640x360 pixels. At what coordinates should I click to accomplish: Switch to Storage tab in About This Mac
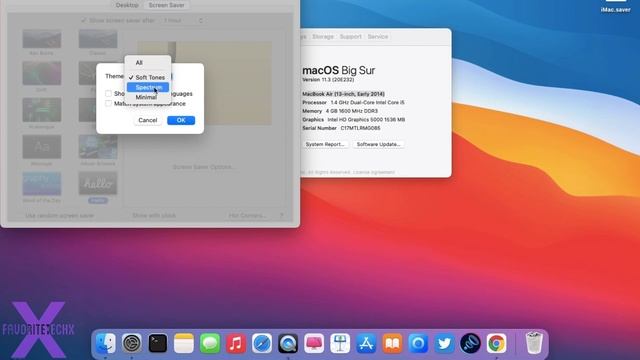[x=323, y=36]
